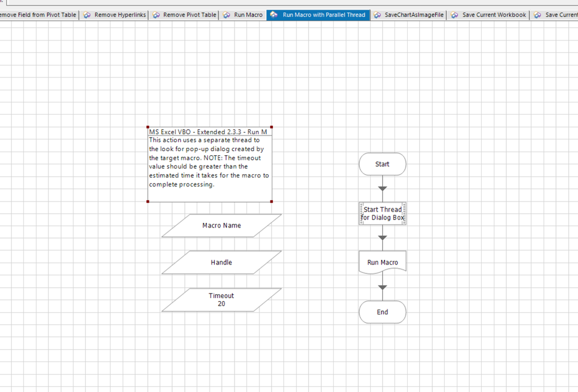Click the Handle data item
The width and height of the screenshot is (578, 392).
221,263
